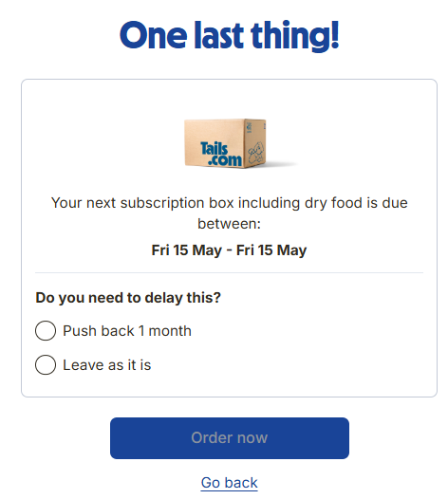
Task: Click the second "Fri 15 May" end date
Action: [x=271, y=249]
